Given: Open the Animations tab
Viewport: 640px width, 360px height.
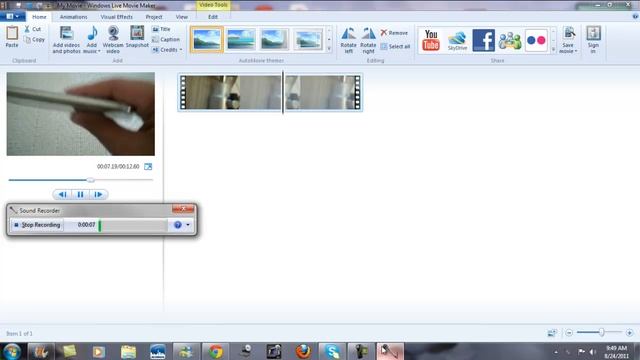Looking at the screenshot, I should [x=73, y=17].
